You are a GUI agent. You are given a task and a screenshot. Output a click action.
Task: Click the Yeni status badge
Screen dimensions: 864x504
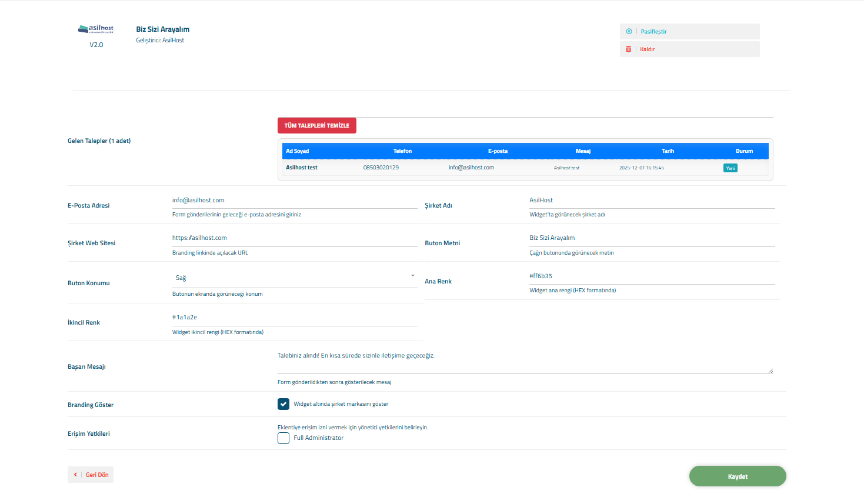click(730, 168)
